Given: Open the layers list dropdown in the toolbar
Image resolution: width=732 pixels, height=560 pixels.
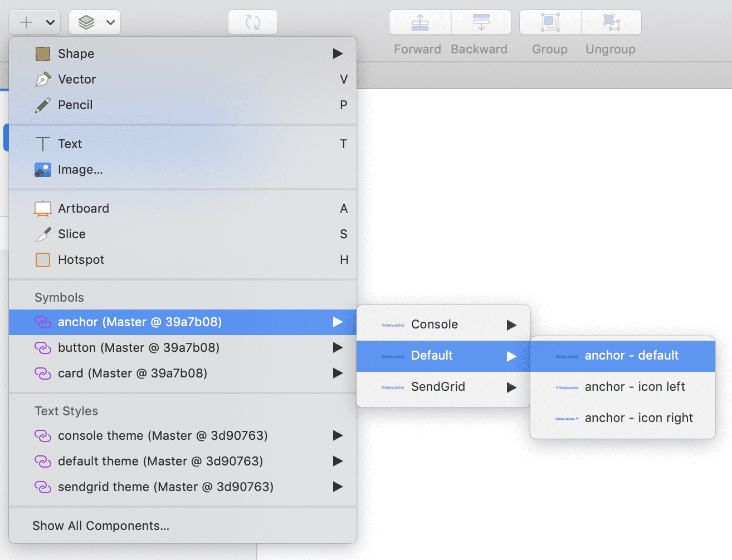Looking at the screenshot, I should coord(95,22).
